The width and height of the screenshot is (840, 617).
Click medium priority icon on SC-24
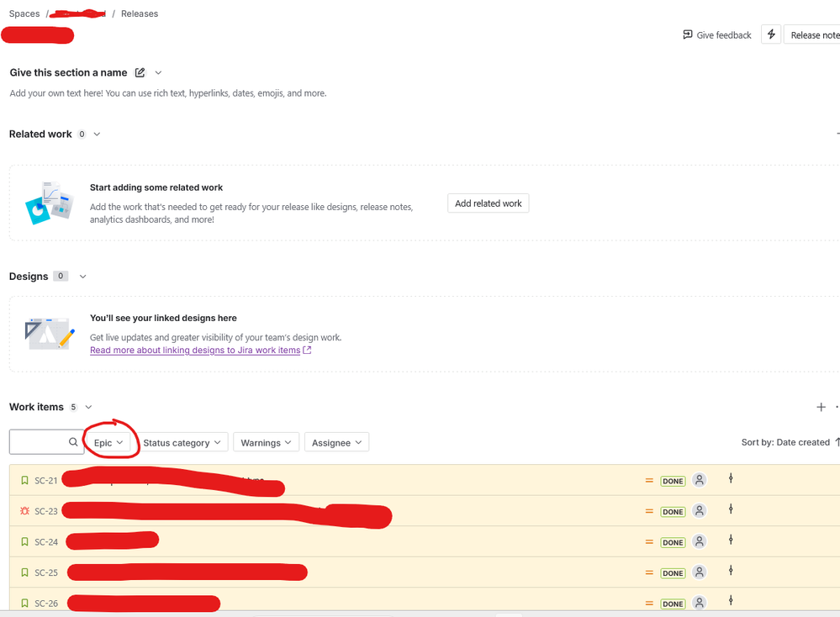pyautogui.click(x=649, y=542)
